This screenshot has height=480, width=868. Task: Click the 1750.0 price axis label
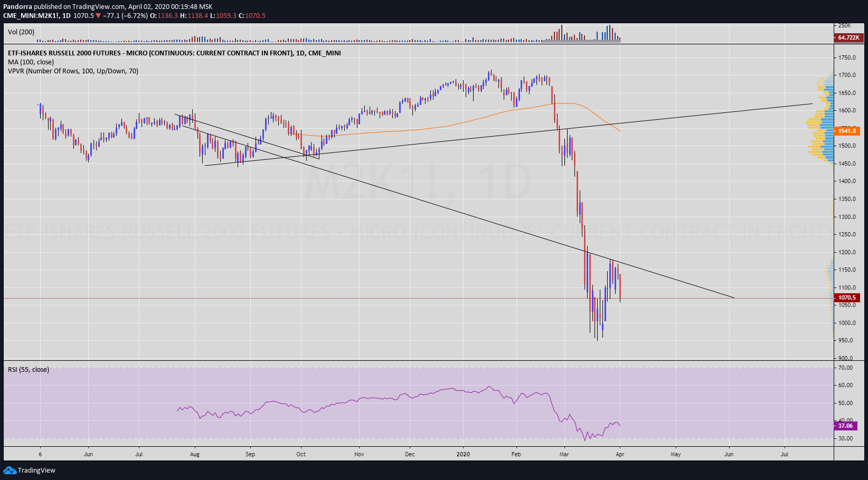(847, 57)
